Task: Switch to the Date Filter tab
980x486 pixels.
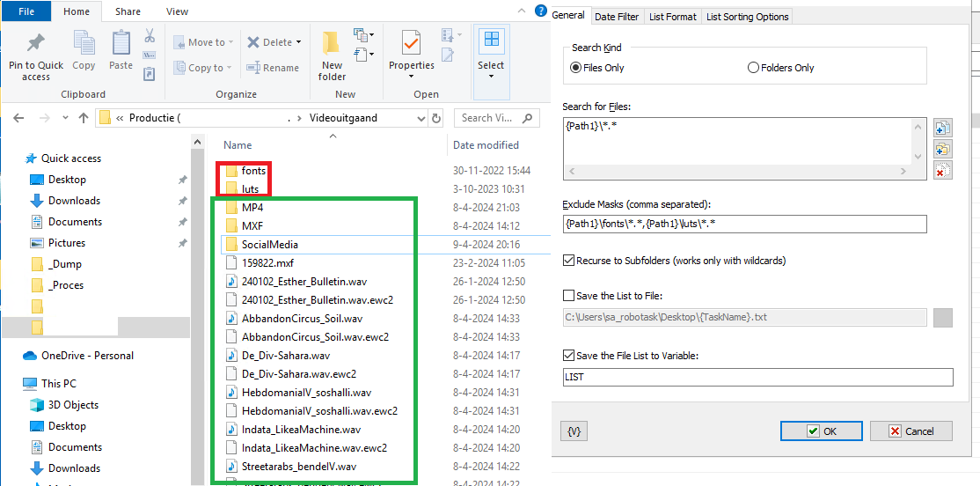Action: (617, 17)
